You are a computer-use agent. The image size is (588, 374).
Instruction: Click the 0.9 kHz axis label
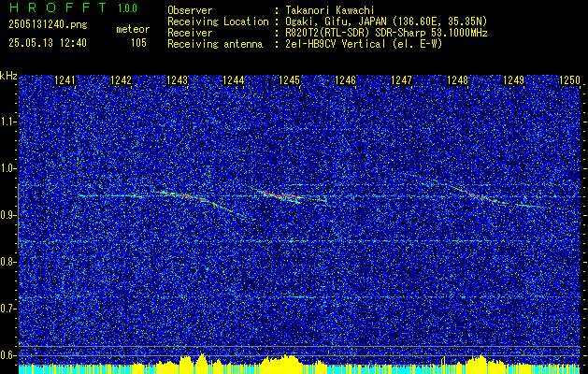(x=7, y=215)
